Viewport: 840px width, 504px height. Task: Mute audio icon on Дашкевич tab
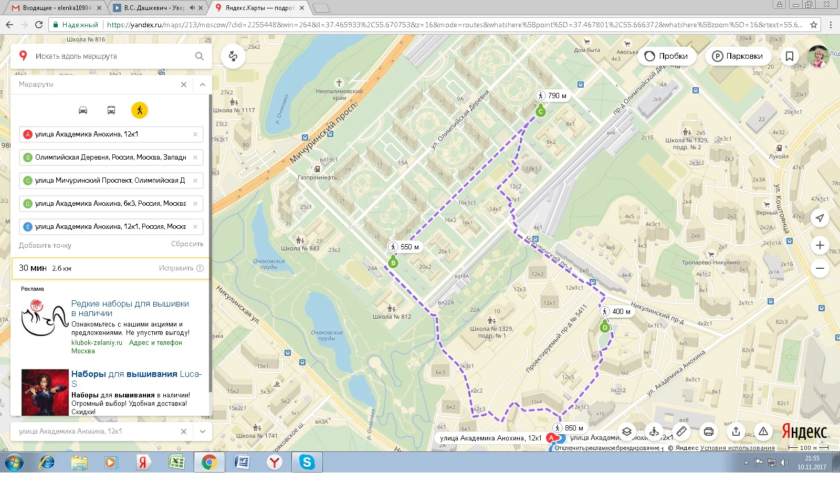(x=192, y=8)
